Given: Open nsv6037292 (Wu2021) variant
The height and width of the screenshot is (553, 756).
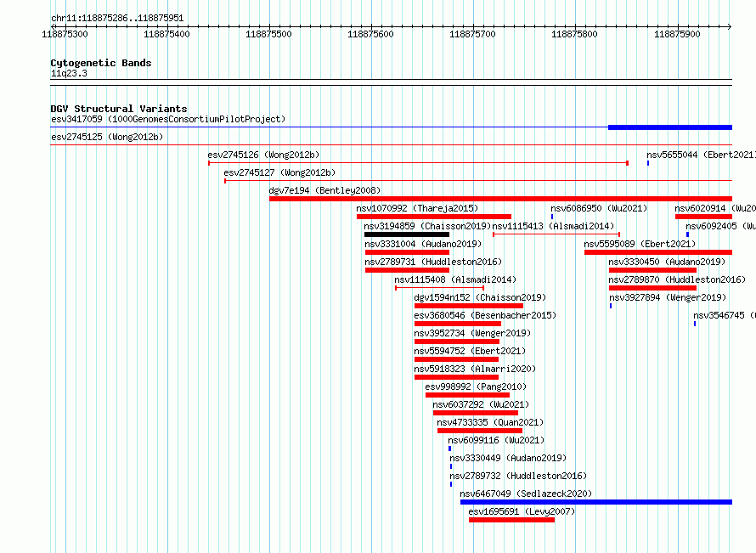Looking at the screenshot, I should pos(481,404).
